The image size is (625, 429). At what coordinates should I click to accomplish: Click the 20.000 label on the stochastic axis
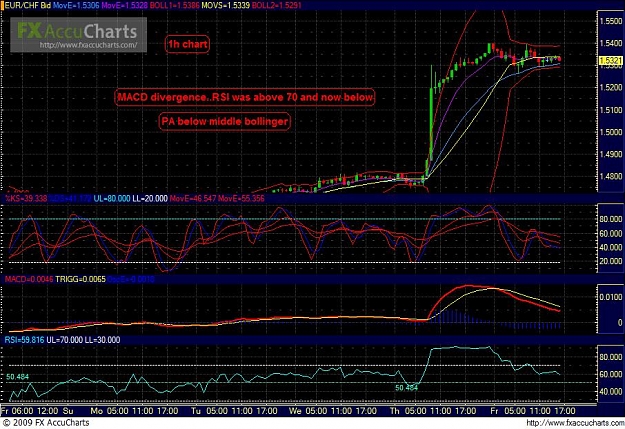[x=611, y=262]
